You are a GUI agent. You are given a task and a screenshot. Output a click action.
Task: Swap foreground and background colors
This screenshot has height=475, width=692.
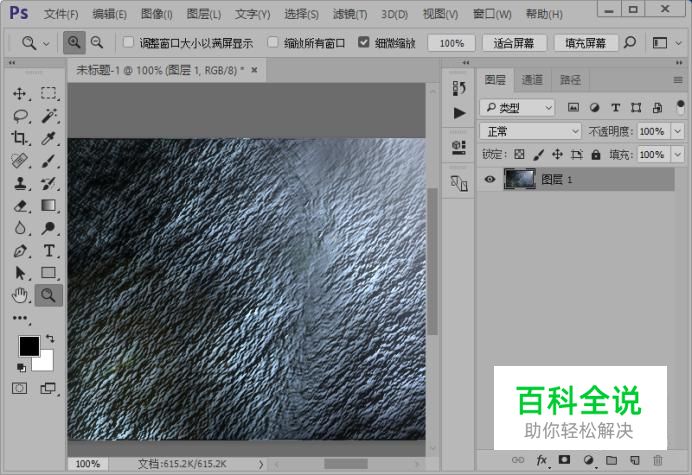point(50,339)
